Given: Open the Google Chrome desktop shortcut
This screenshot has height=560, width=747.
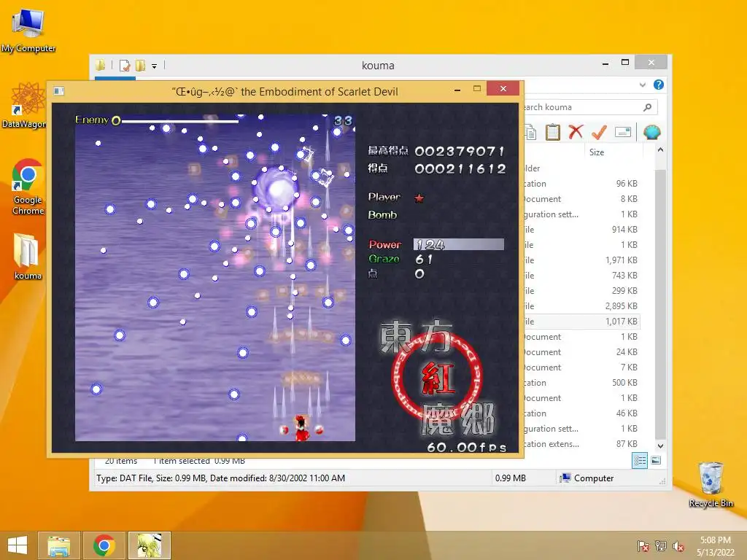Looking at the screenshot, I should 28,187.
